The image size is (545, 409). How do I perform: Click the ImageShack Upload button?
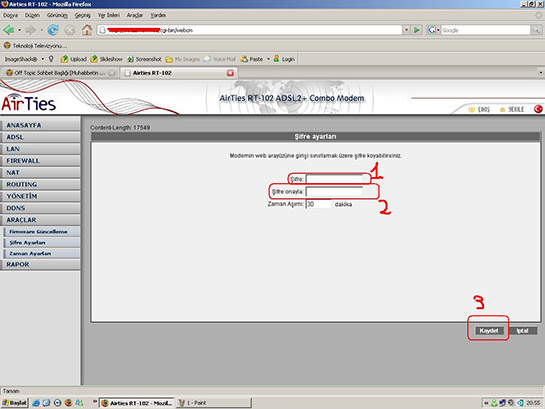pos(73,59)
